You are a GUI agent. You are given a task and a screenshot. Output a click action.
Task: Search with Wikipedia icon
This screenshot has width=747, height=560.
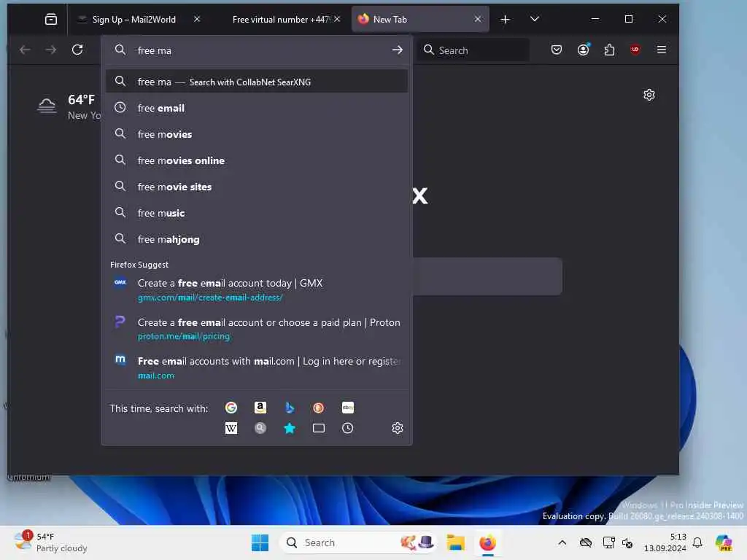[231, 428]
